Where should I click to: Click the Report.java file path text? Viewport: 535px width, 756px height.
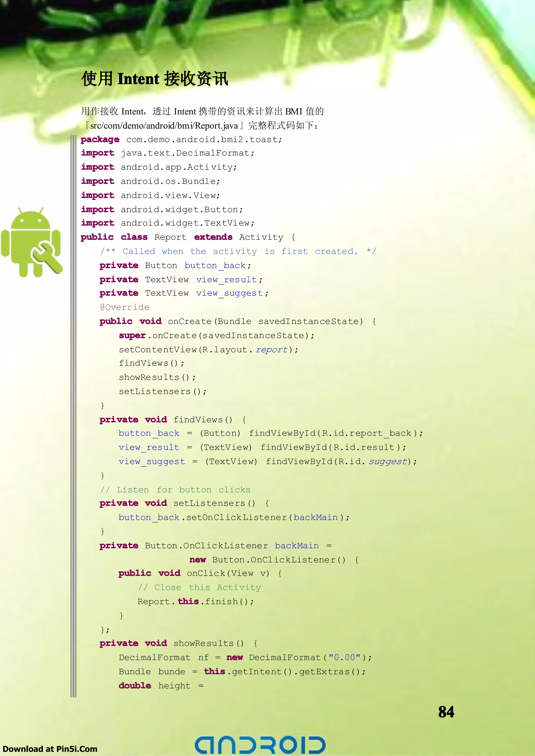click(164, 126)
